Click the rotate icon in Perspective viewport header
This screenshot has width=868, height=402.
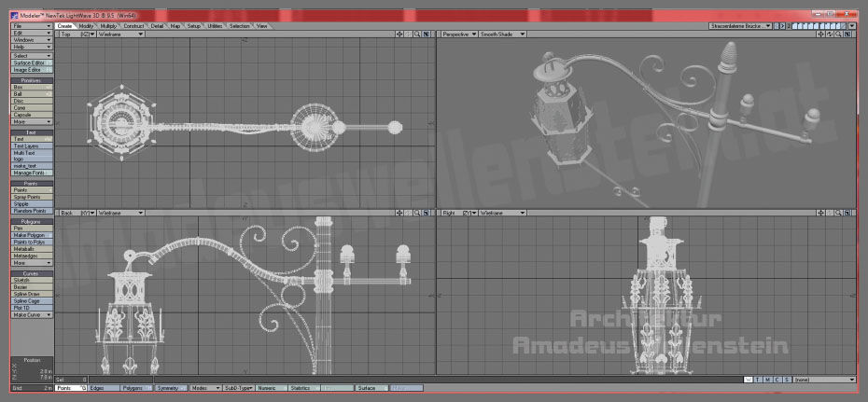click(831, 35)
